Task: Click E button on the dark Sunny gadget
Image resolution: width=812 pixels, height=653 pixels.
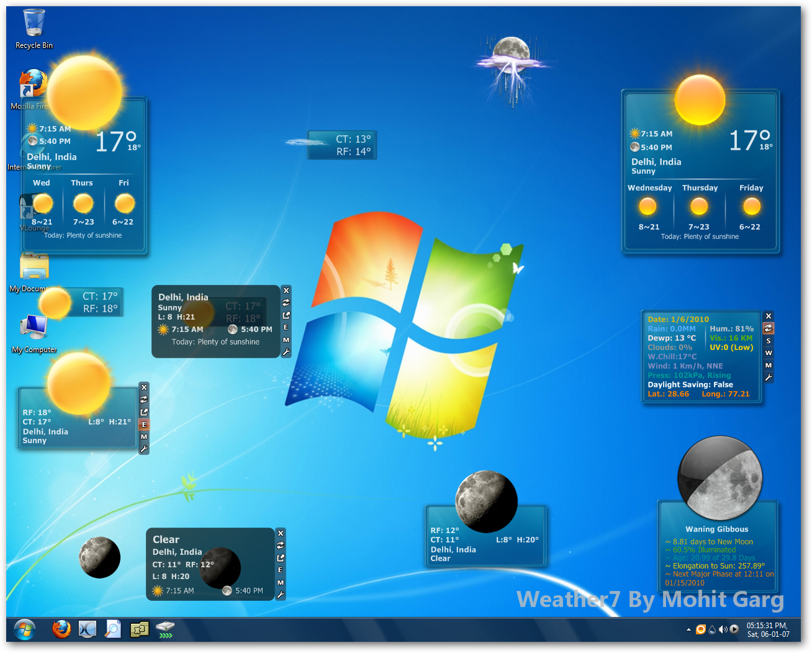Action: coord(286,327)
